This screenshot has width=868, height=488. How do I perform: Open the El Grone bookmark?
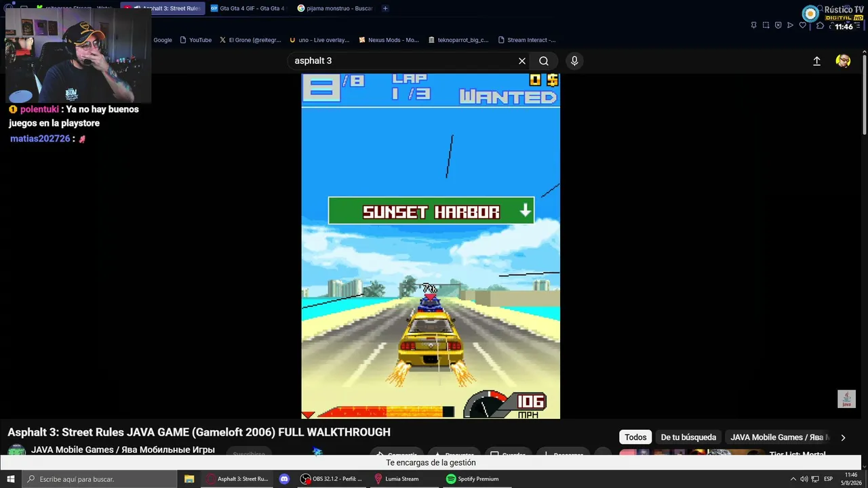point(250,40)
